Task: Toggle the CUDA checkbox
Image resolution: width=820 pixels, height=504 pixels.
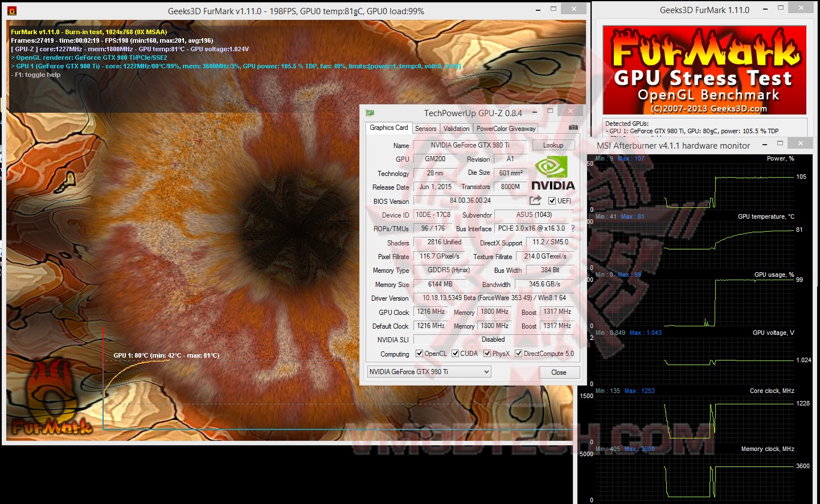Action: (x=456, y=354)
